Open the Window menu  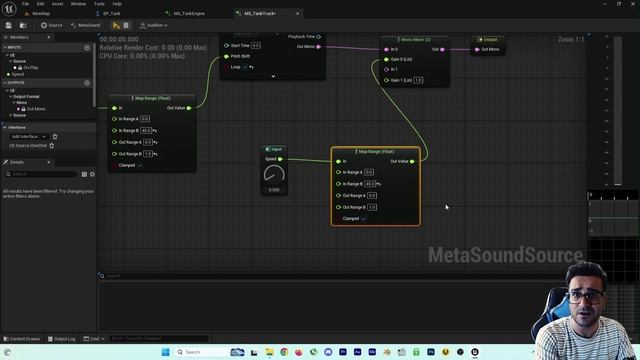coord(78,4)
